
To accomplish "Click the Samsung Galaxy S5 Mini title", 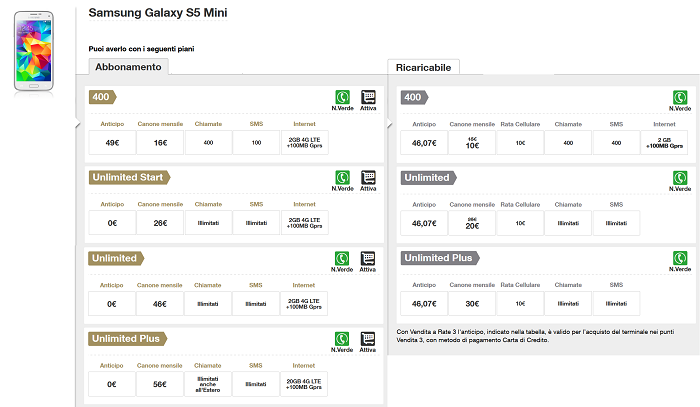I will click(x=158, y=12).
